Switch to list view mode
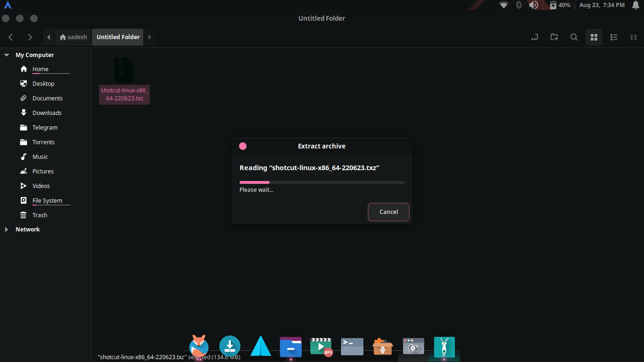 [x=614, y=37]
